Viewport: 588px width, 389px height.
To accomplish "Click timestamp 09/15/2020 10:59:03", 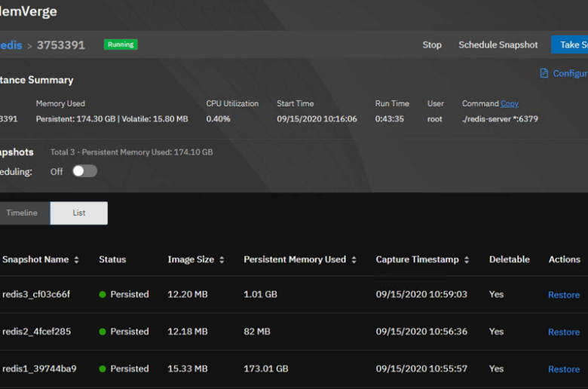I will tap(421, 295).
